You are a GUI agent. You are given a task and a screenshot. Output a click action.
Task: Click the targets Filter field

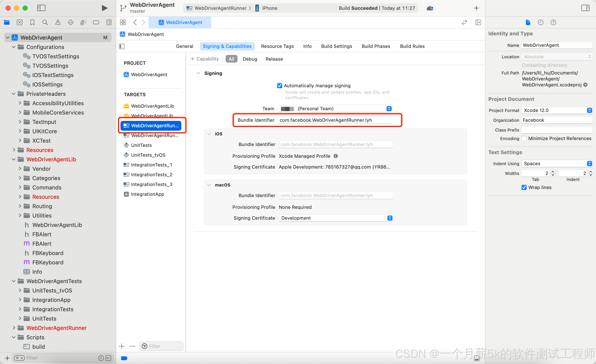162,346
